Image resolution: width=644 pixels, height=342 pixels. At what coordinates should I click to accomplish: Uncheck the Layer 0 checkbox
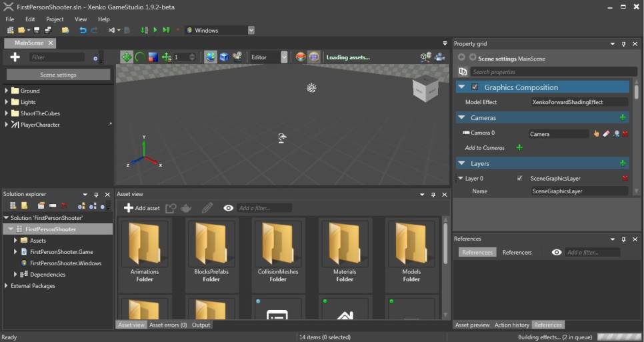click(520, 179)
